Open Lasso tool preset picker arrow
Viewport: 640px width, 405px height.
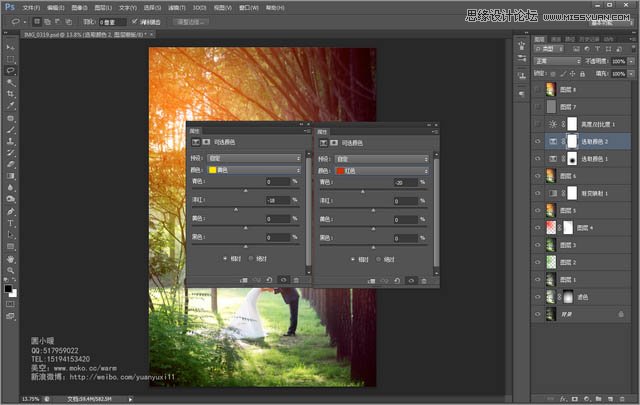tap(25, 22)
